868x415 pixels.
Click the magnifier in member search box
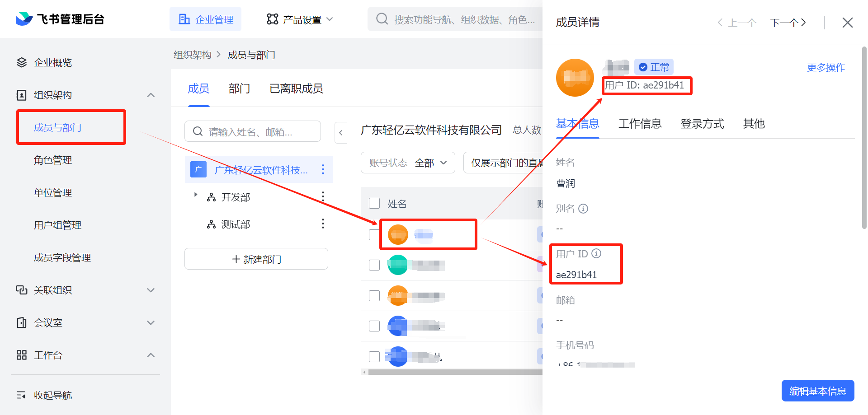coord(198,131)
